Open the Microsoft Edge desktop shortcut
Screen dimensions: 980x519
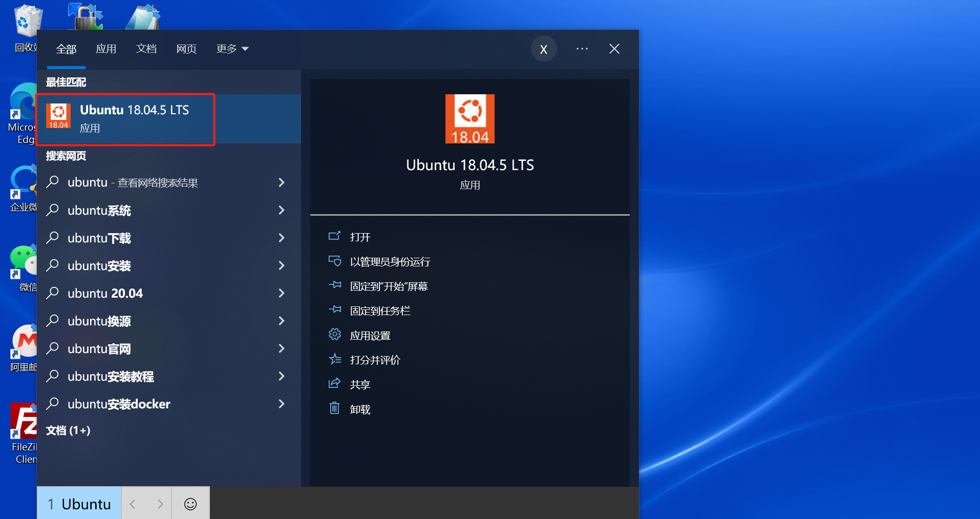tap(23, 114)
